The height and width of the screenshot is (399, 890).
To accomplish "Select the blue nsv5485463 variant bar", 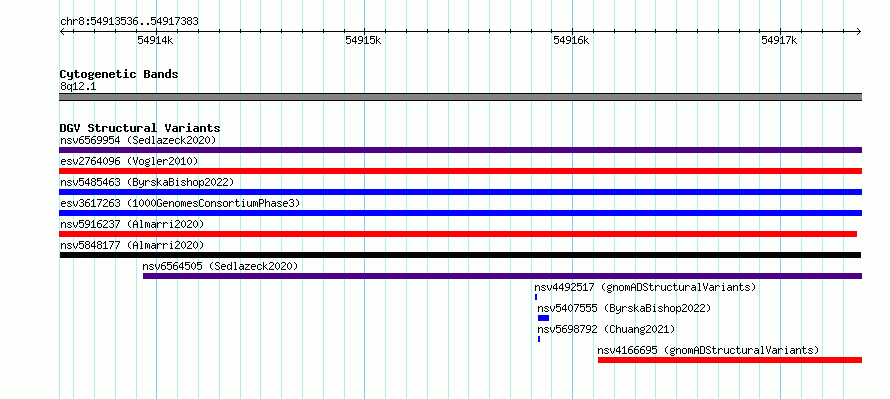I will (x=460, y=192).
